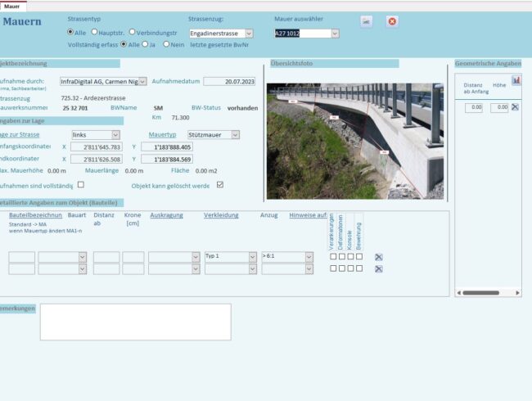The width and height of the screenshot is (532, 401).
Task: Click the photo icon button in header
Action: pyautogui.click(x=366, y=21)
